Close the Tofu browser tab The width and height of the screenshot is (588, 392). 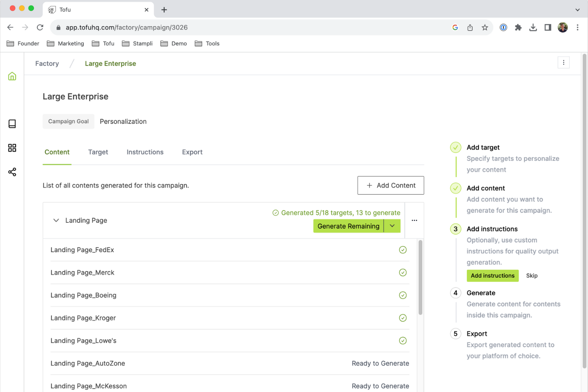tap(147, 10)
